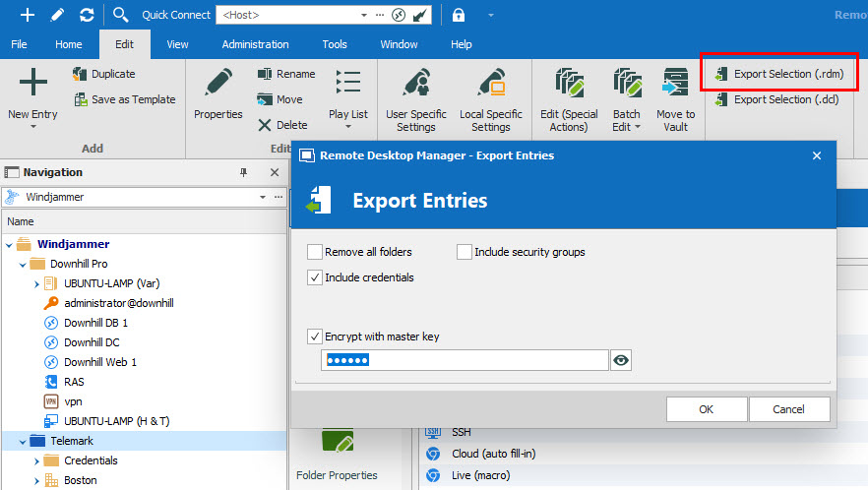Click the refresh icon in title bar
This screenshot has width=868, height=490.
[87, 15]
